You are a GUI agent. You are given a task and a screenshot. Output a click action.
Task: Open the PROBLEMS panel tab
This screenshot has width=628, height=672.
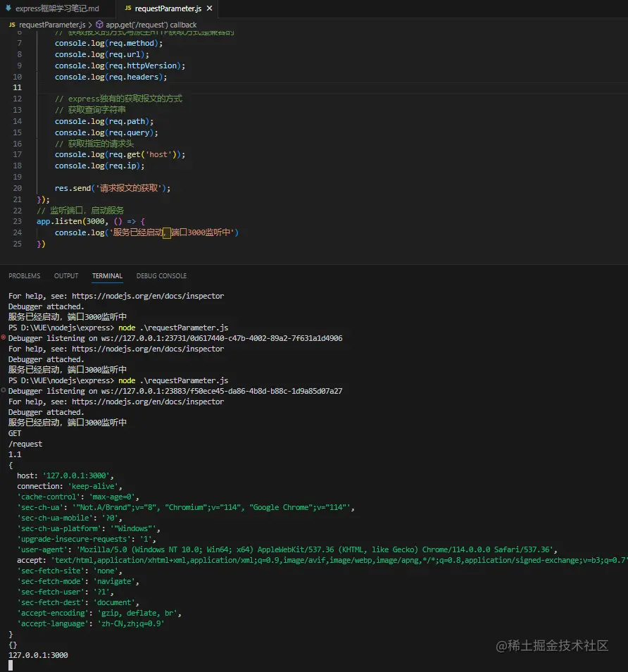tap(25, 276)
